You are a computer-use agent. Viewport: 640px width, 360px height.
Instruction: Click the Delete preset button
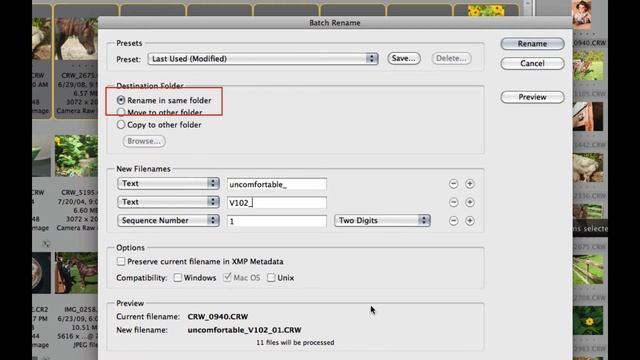[451, 58]
